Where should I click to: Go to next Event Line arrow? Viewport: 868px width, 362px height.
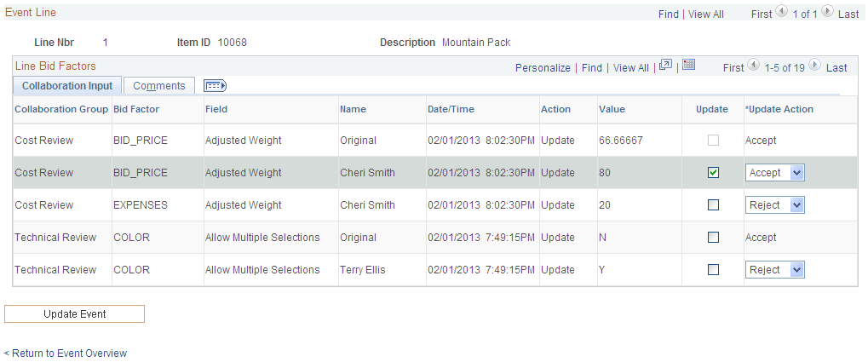click(x=827, y=12)
